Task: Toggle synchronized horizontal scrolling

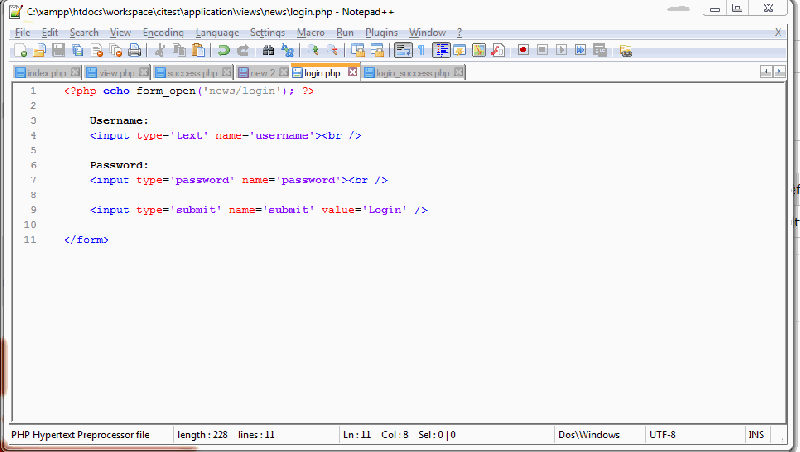Action: [377, 50]
